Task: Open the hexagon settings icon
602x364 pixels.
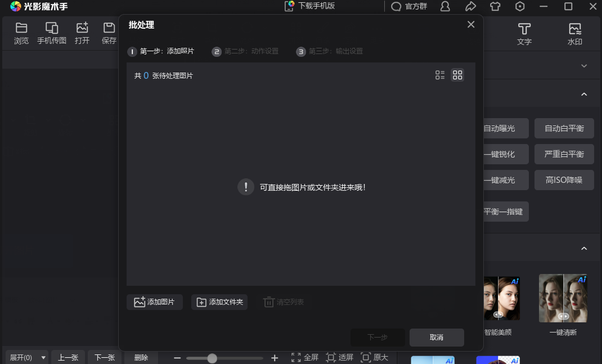Action: pos(520,6)
